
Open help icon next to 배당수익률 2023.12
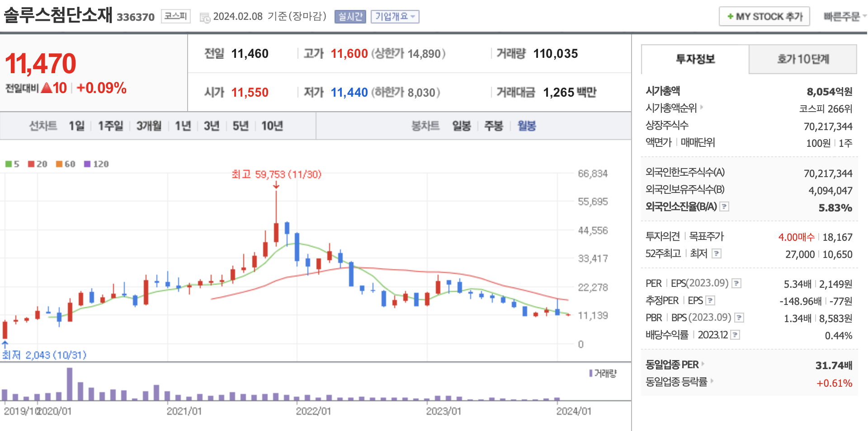[736, 335]
